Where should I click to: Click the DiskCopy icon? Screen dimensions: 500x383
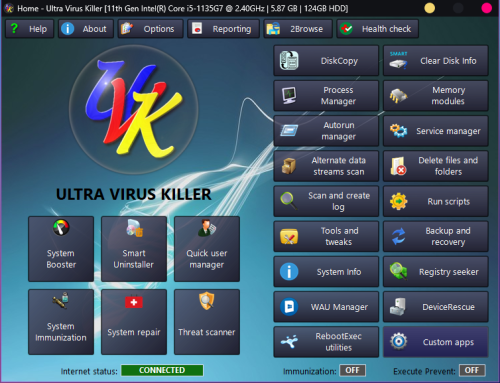(x=289, y=61)
